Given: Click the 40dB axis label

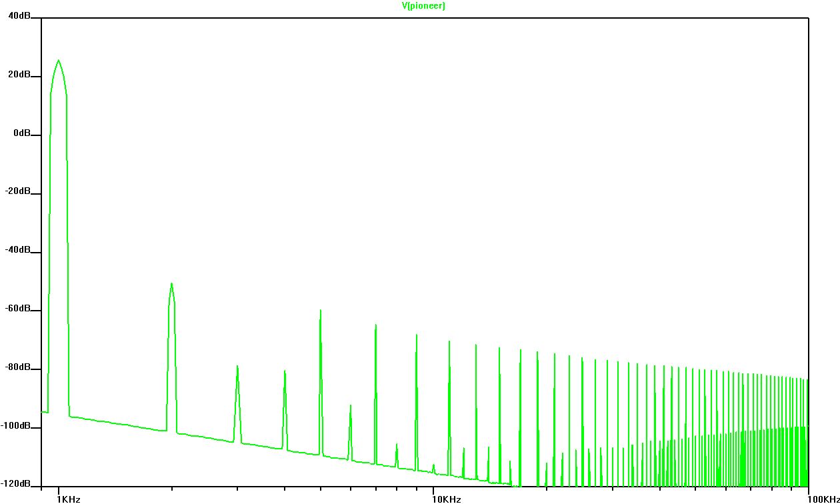Looking at the screenshot, I should (19, 16).
